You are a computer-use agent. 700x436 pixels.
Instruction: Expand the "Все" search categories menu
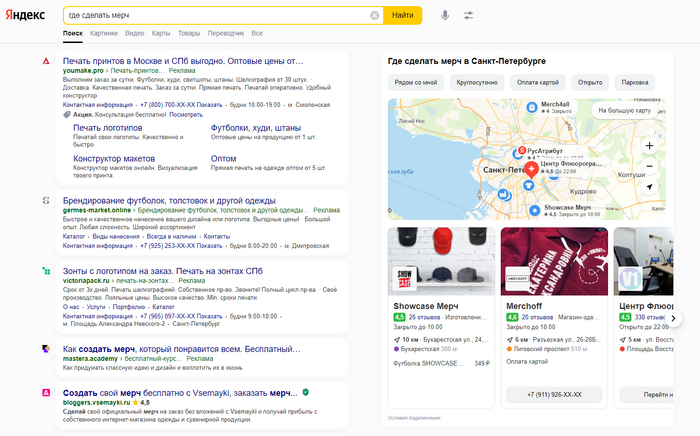coord(257,33)
